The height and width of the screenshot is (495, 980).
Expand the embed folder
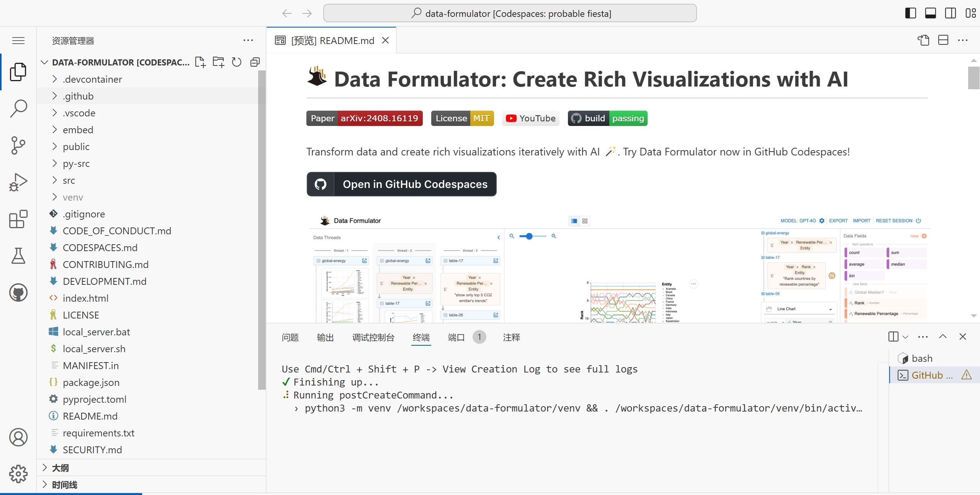click(151, 130)
